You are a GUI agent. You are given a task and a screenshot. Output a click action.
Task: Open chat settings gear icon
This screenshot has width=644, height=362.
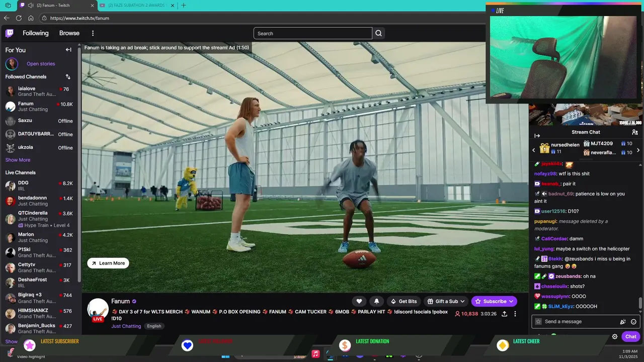(x=615, y=336)
